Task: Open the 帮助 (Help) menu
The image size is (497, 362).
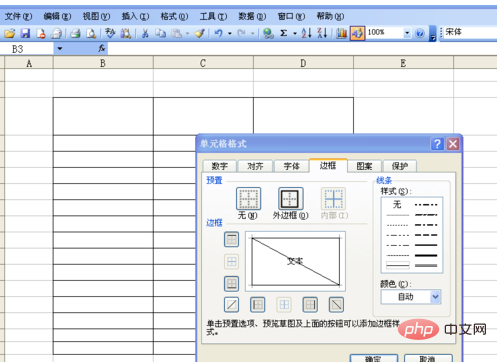Action: (330, 16)
